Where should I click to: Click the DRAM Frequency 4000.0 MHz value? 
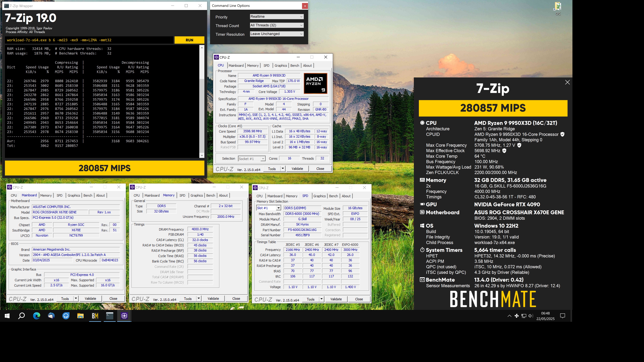pyautogui.click(x=200, y=229)
